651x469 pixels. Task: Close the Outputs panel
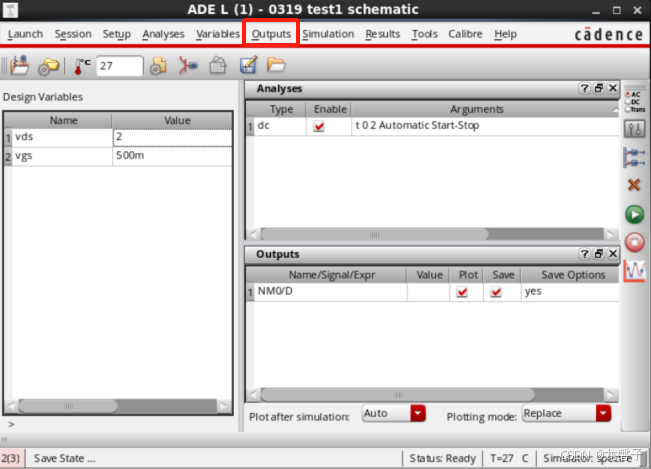click(x=613, y=254)
